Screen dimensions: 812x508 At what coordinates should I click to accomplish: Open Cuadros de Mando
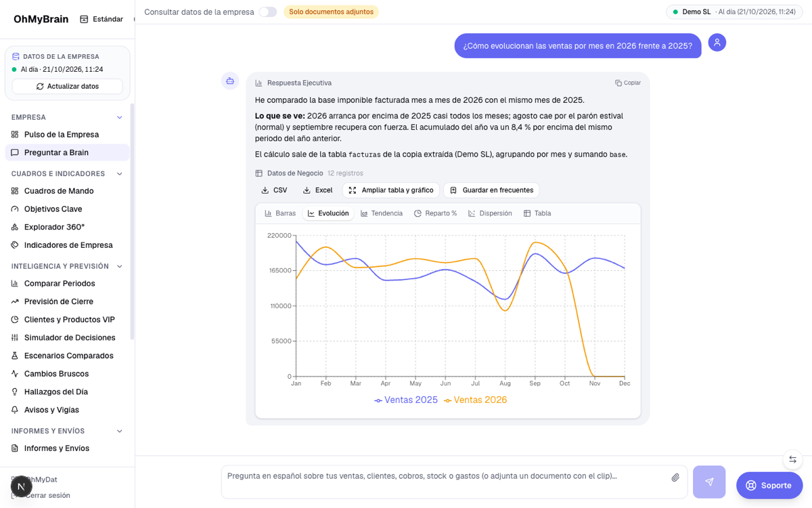pyautogui.click(x=67, y=191)
